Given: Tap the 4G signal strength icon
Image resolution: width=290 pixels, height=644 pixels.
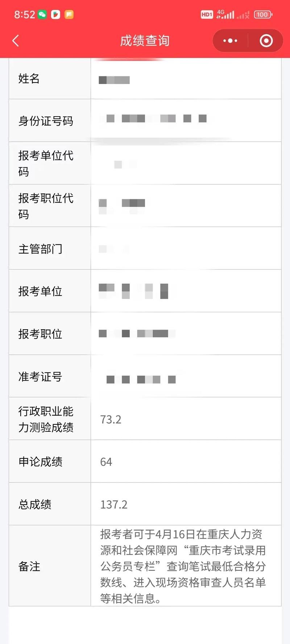Looking at the screenshot, I should point(227,14).
